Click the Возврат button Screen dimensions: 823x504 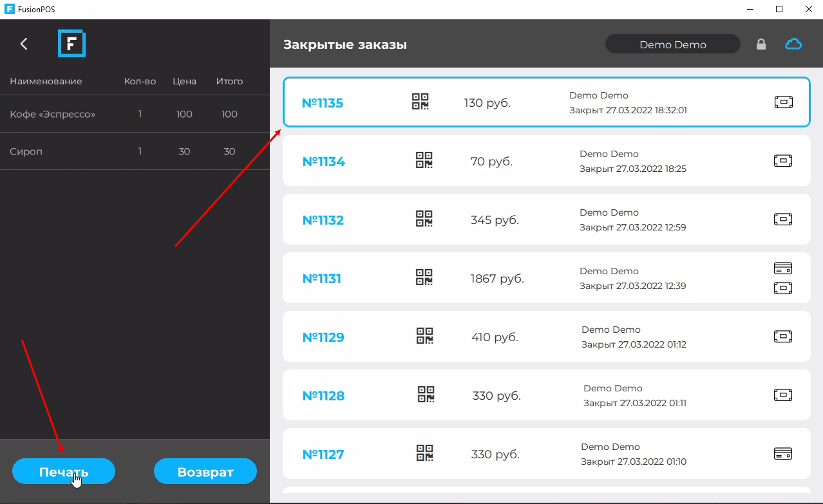pos(205,472)
